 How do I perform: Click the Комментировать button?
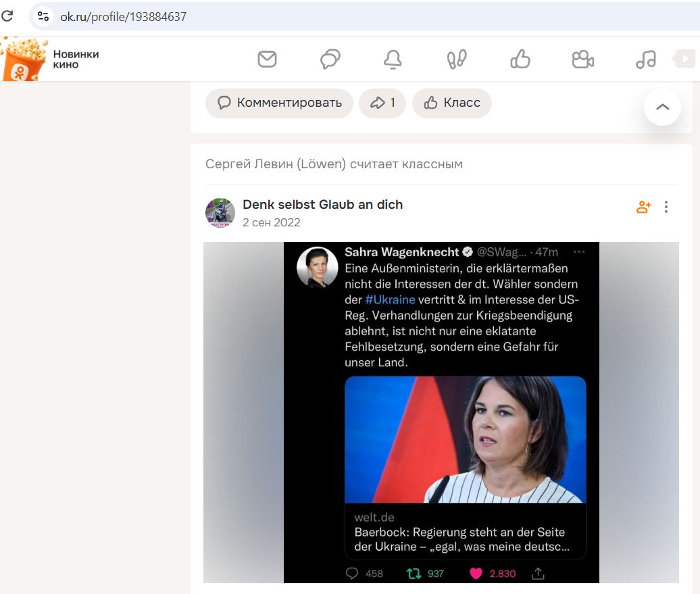pyautogui.click(x=280, y=103)
